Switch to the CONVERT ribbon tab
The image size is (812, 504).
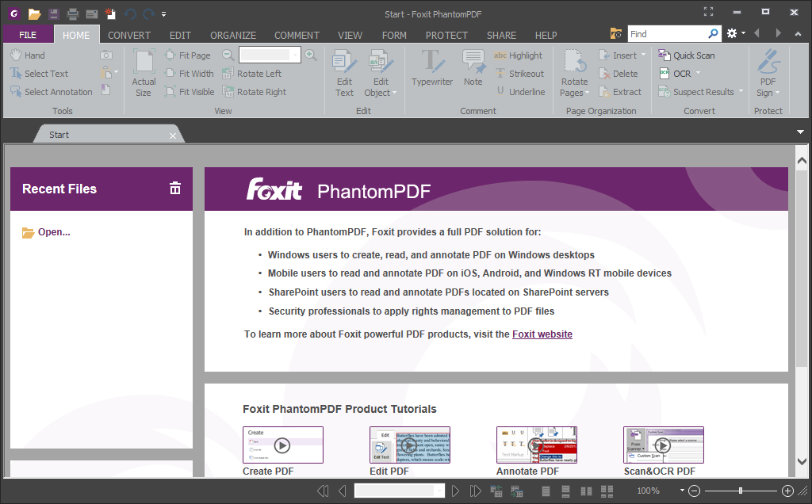129,35
